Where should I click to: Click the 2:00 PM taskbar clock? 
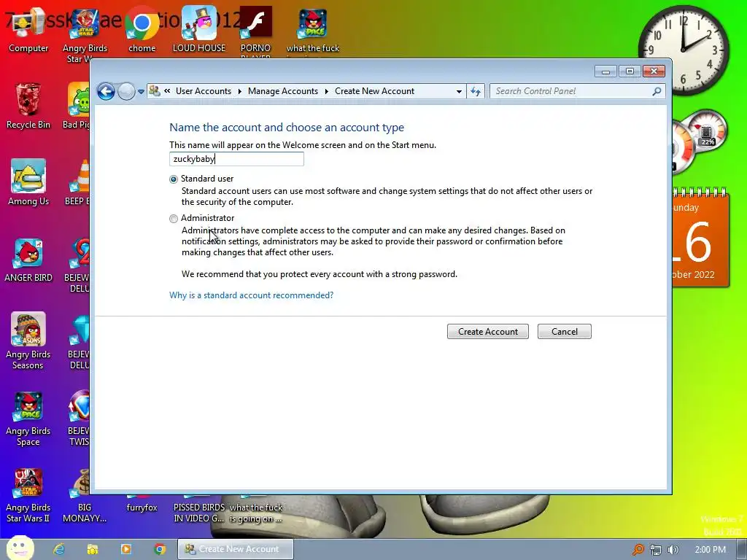(x=710, y=550)
